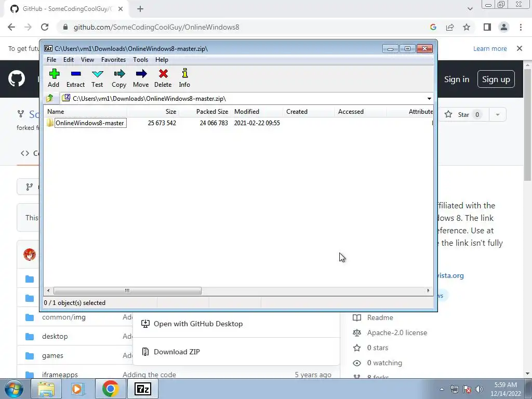The image size is (532, 399).
Task: Expand the 7-Zip address path dropdown
Action: point(429,99)
